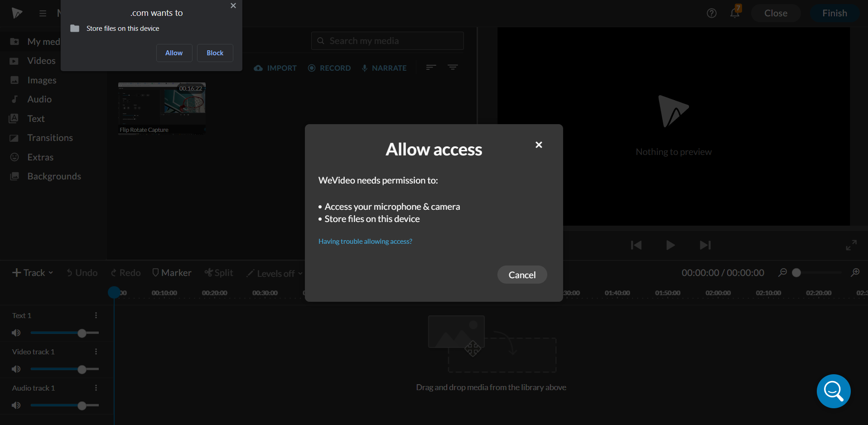Open Audio track 1 options menu
Viewport: 868px width, 425px height.
click(x=96, y=388)
